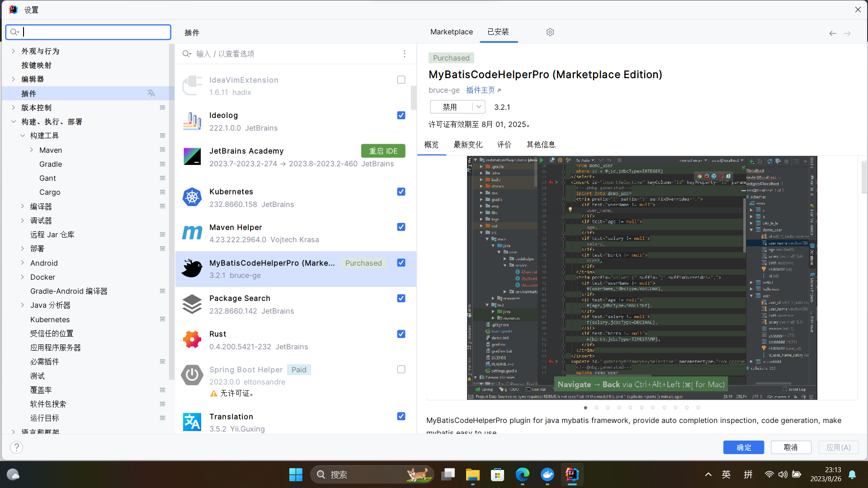
Task: Open Microsoft Edge from taskbar
Action: pyautogui.click(x=522, y=474)
